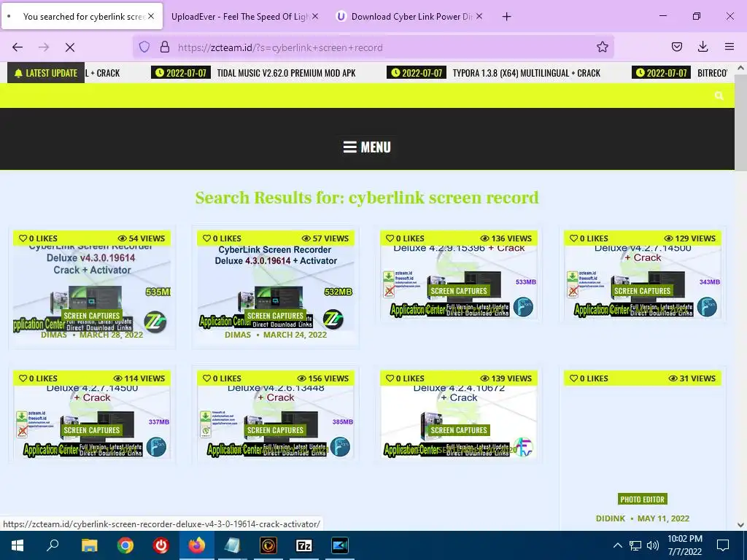Open File Explorer from taskbar
This screenshot has width=747, height=560.
(x=89, y=545)
